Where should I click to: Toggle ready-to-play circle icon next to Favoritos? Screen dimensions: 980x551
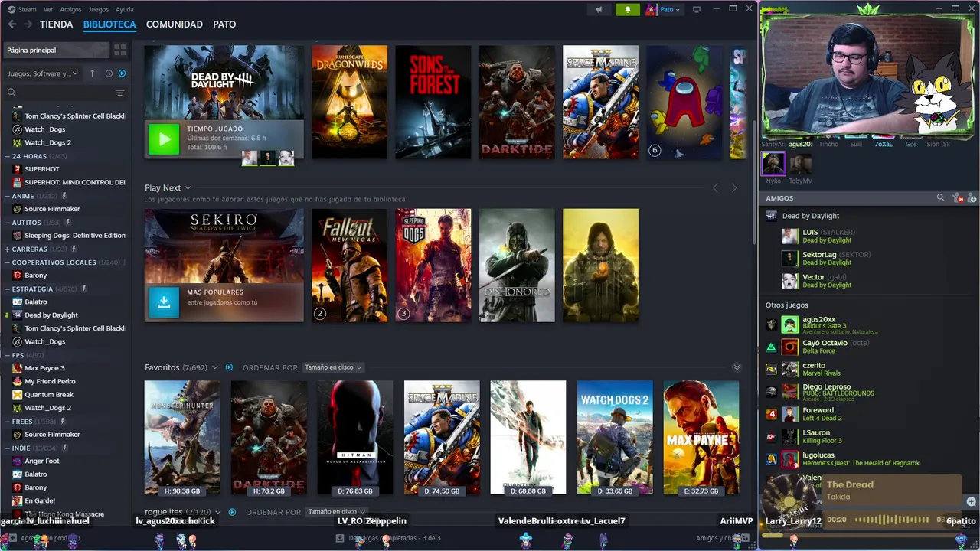pos(229,367)
